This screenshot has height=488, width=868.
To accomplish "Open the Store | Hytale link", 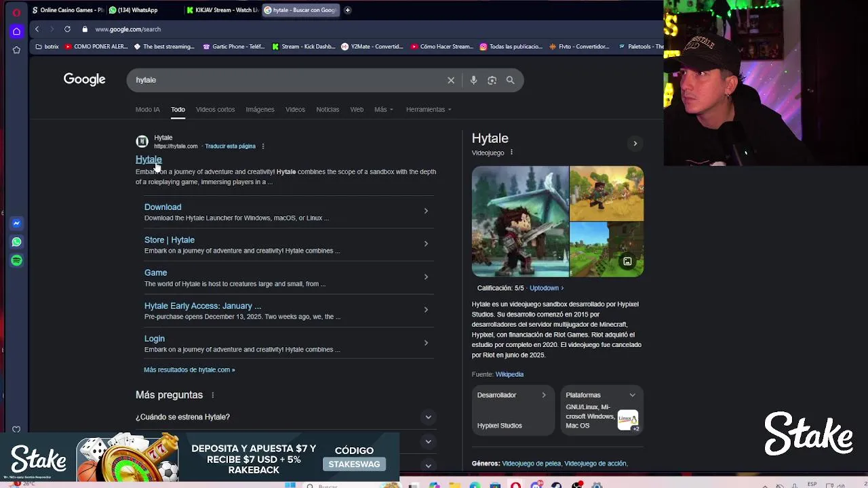I will [x=170, y=240].
